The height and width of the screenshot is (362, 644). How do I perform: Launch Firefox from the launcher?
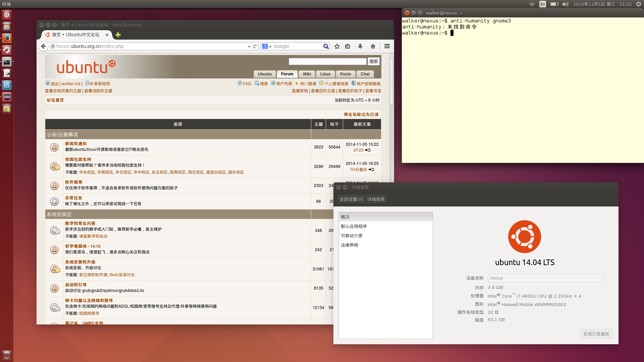[x=7, y=38]
